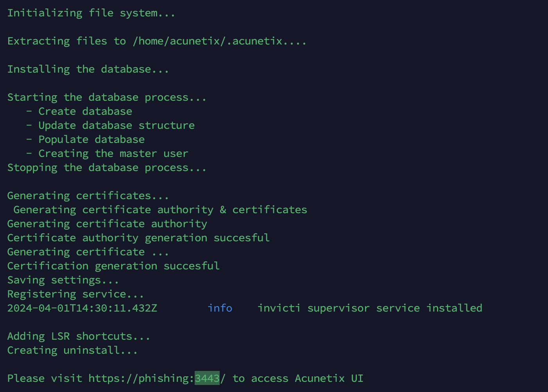
Task: Click "Certificate authority generation succesful" line
Action: pyautogui.click(x=138, y=238)
